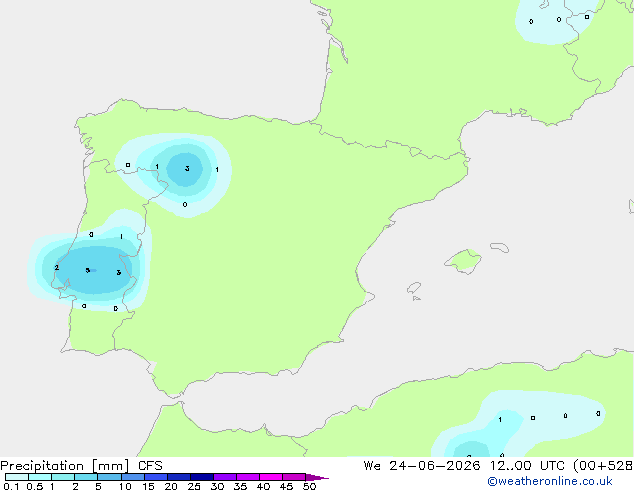634x490 pixels.
Task: Click the value '2' on the Portuguese west coast
Action: (57, 268)
